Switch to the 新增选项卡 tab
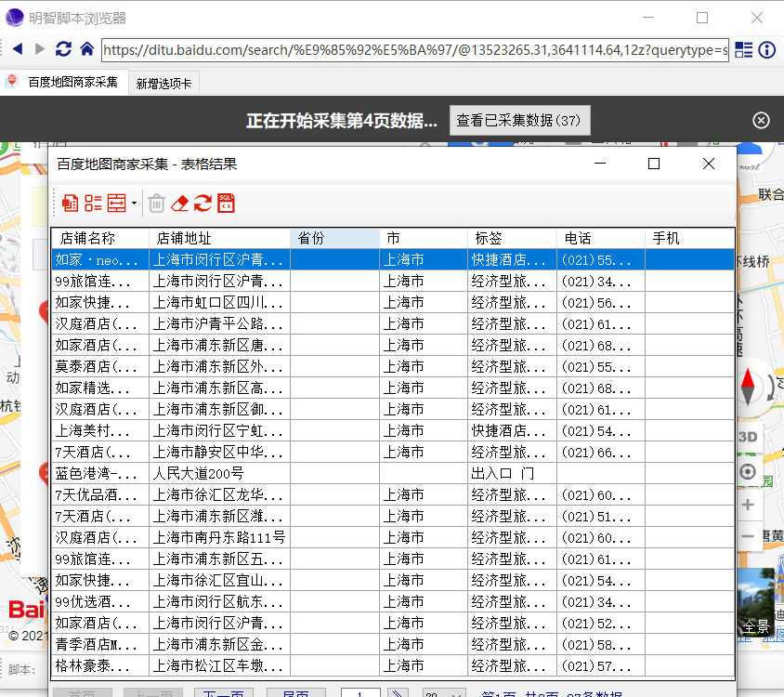This screenshot has width=784, height=697. coord(164,84)
